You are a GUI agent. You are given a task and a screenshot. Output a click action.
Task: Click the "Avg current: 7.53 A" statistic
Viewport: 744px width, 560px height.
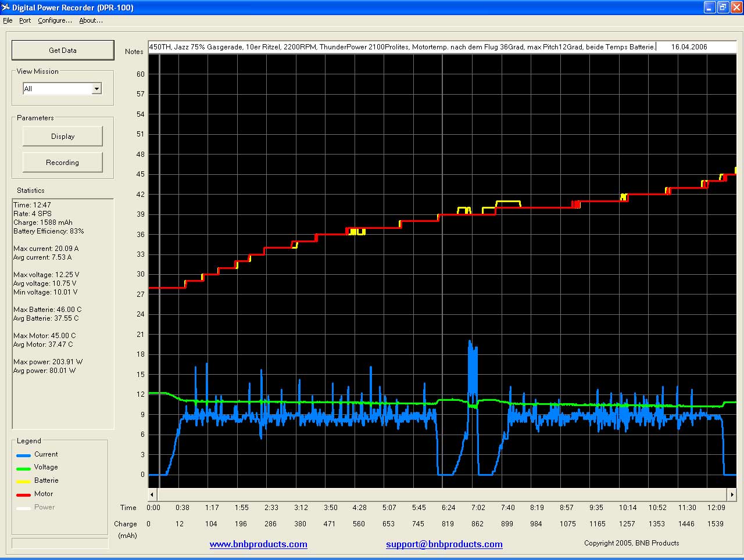(x=42, y=257)
